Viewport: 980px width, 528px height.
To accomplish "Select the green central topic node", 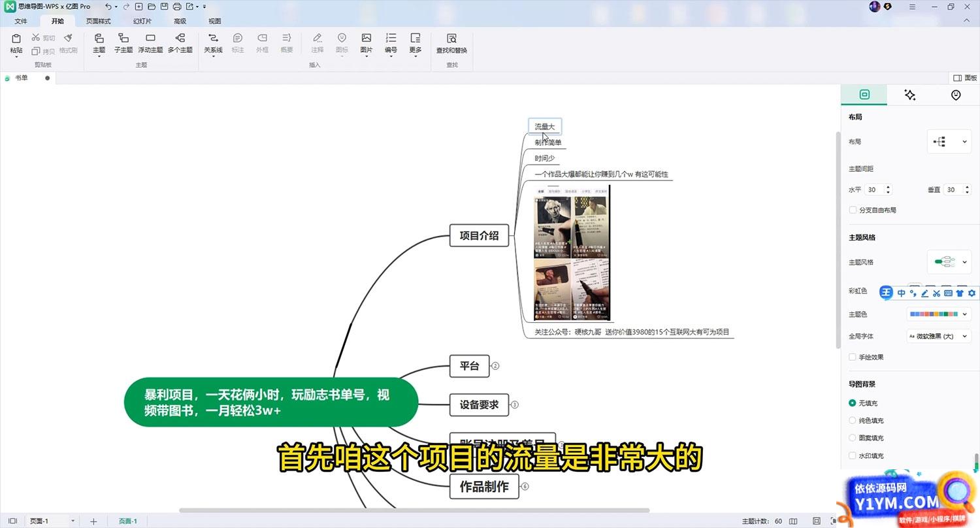I will click(271, 402).
